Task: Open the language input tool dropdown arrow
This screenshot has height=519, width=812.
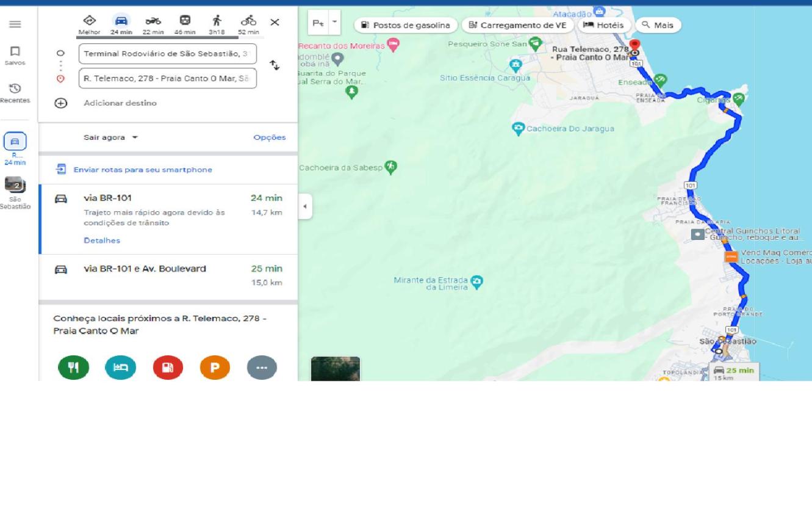Action: click(x=334, y=23)
